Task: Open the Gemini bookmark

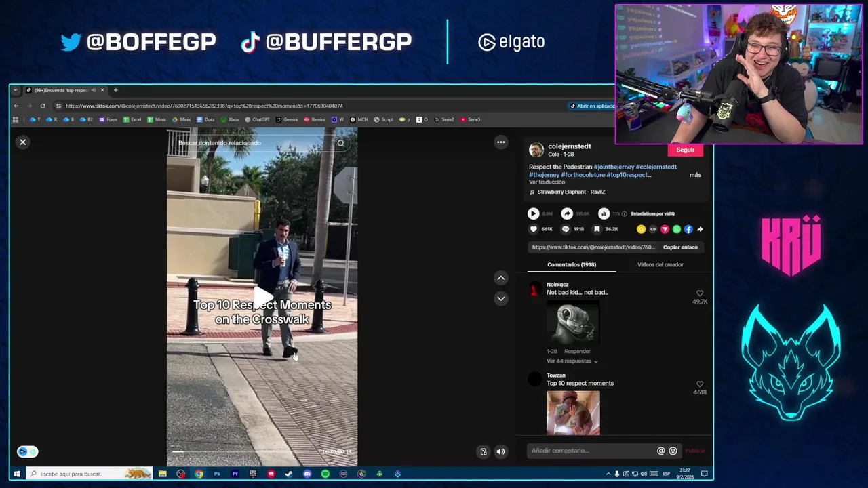Action: (287, 119)
